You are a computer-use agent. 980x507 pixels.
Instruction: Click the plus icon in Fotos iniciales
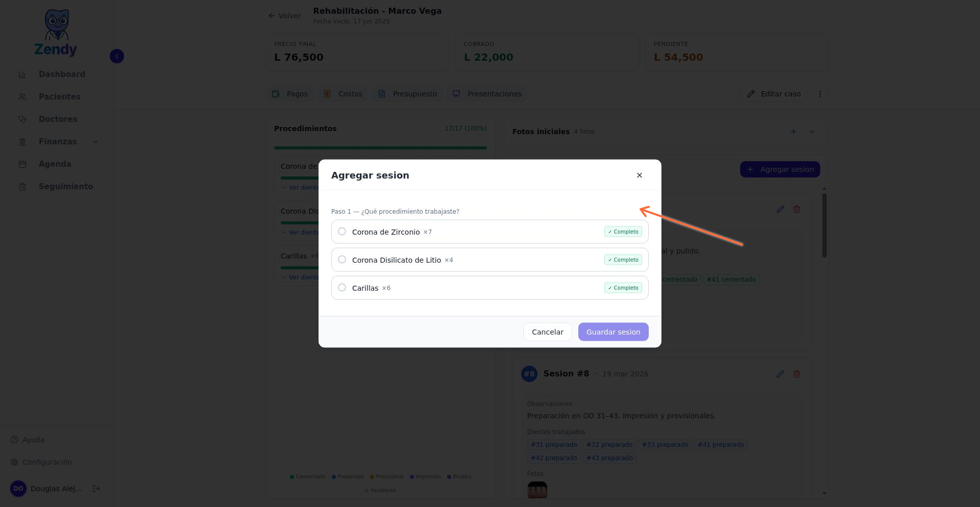(x=793, y=132)
